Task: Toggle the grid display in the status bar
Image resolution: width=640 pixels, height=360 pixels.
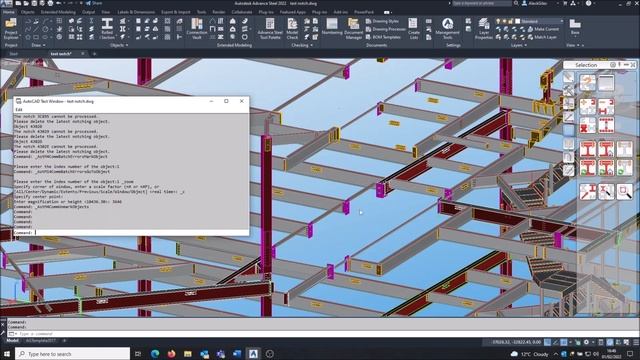Action: coord(547,342)
